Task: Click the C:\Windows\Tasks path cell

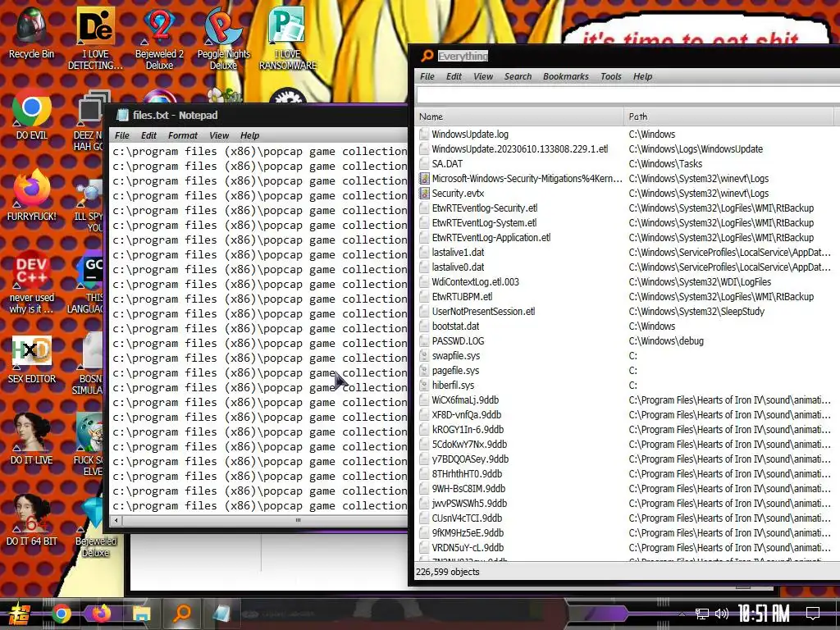Action: [664, 164]
